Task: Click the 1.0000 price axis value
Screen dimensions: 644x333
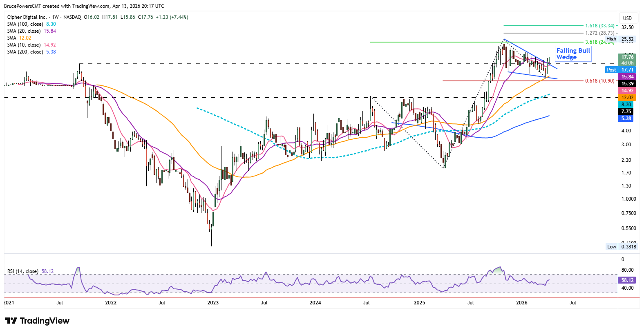Action: 629,199
